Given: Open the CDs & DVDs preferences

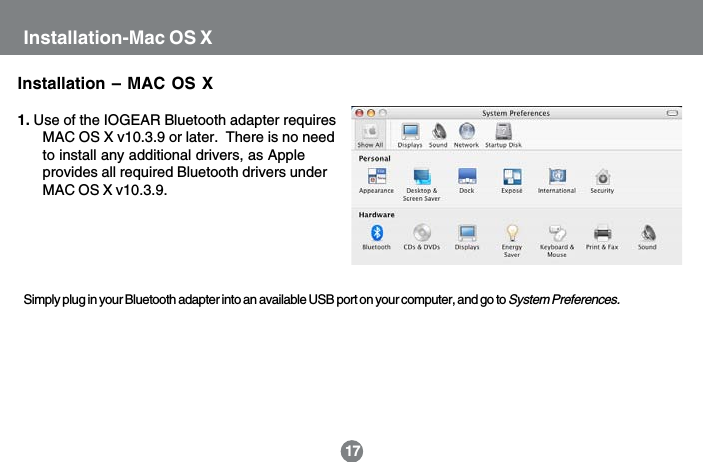Looking at the screenshot, I should click(x=421, y=237).
